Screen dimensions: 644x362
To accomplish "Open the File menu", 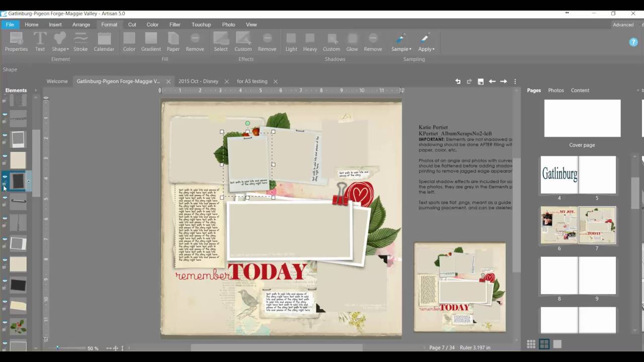I will (10, 25).
